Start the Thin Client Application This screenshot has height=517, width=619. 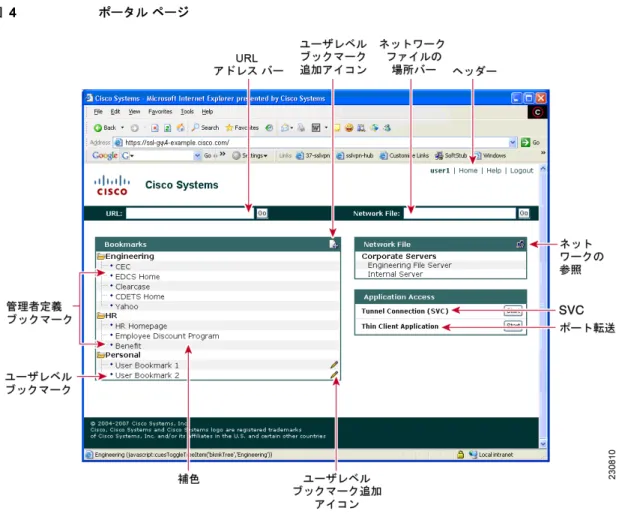[x=513, y=326]
